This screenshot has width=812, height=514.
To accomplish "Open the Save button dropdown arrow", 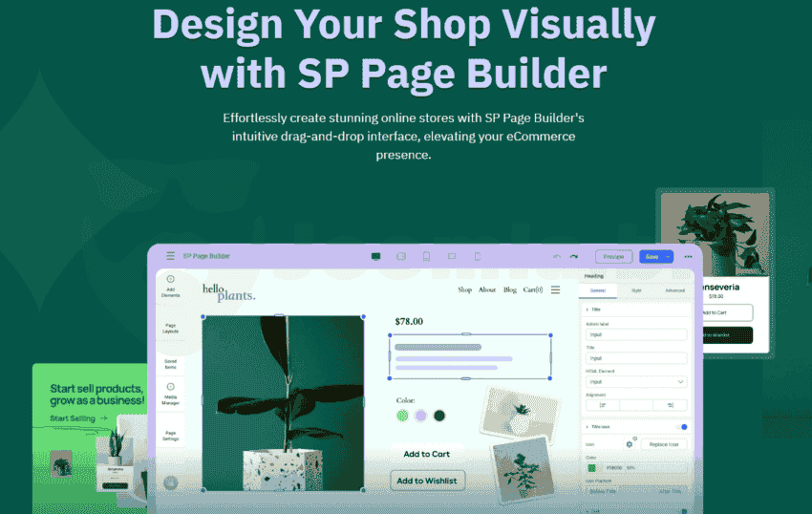I will (x=669, y=256).
